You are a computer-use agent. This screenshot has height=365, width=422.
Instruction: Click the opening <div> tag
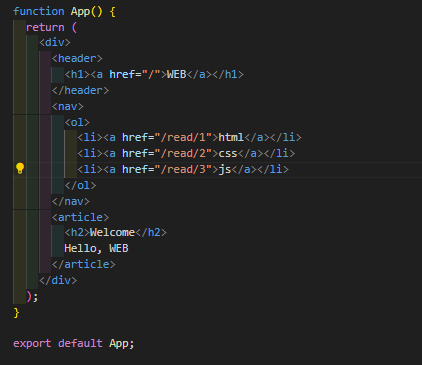[x=55, y=42]
